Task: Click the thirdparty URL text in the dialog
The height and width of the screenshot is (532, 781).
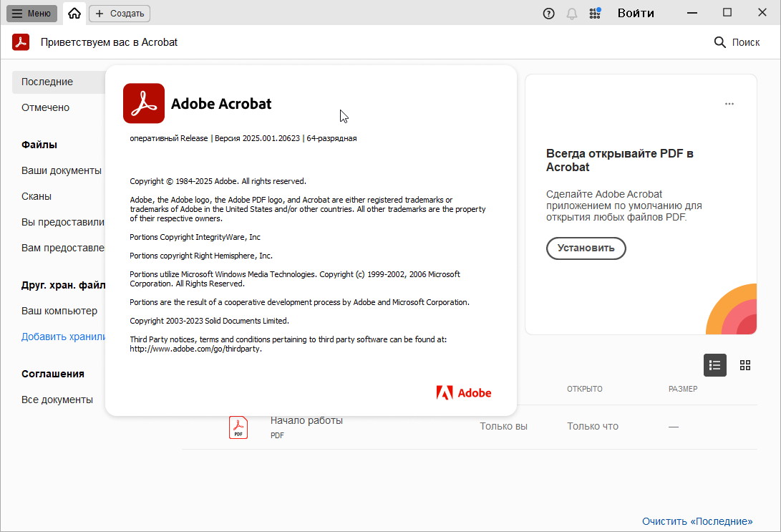Action: [x=195, y=349]
